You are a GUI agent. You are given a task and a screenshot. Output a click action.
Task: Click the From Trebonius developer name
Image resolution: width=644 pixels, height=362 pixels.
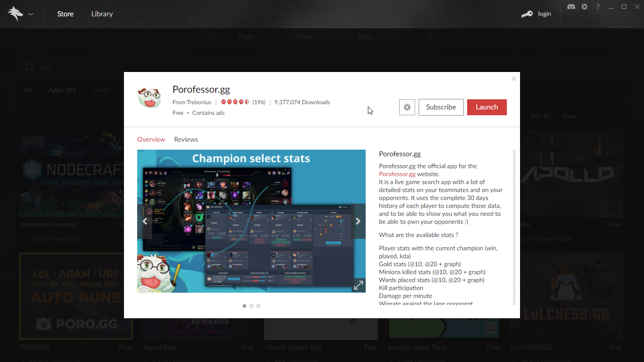pos(192,102)
